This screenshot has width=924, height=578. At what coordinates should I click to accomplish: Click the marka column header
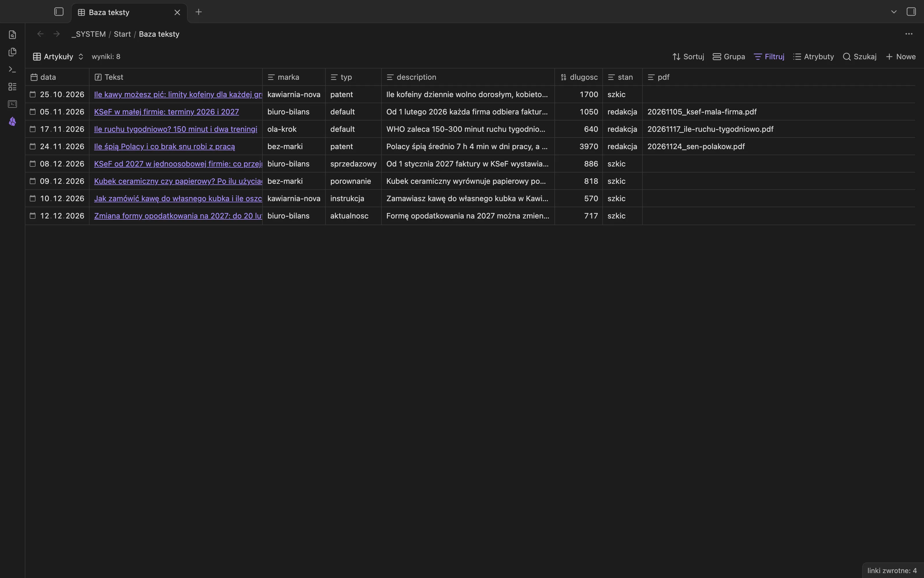(294, 77)
